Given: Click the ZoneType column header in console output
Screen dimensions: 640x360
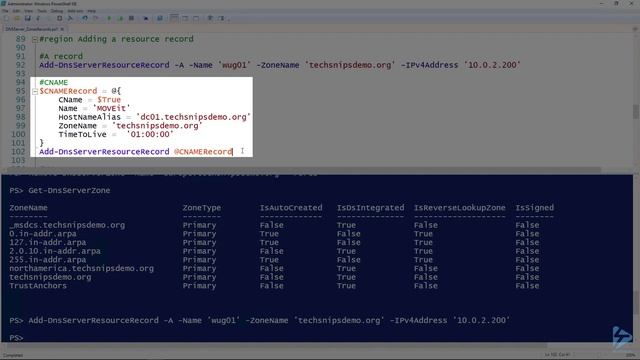Looking at the screenshot, I should (202, 208).
